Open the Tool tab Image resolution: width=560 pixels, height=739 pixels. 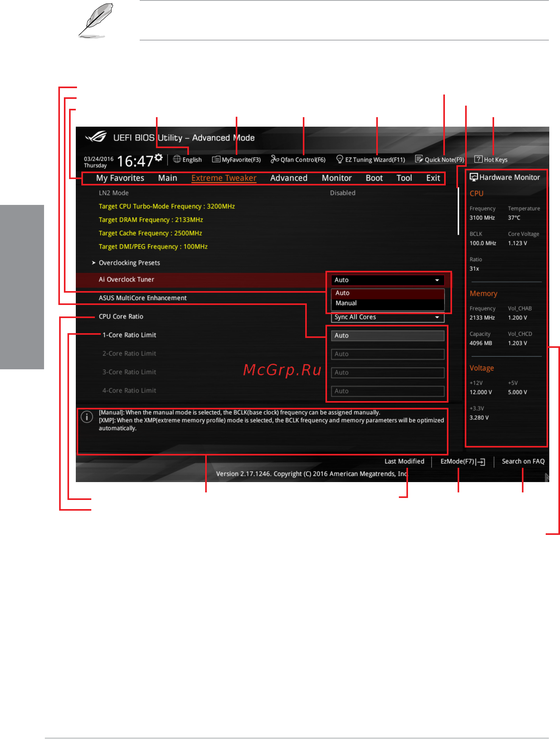[404, 178]
